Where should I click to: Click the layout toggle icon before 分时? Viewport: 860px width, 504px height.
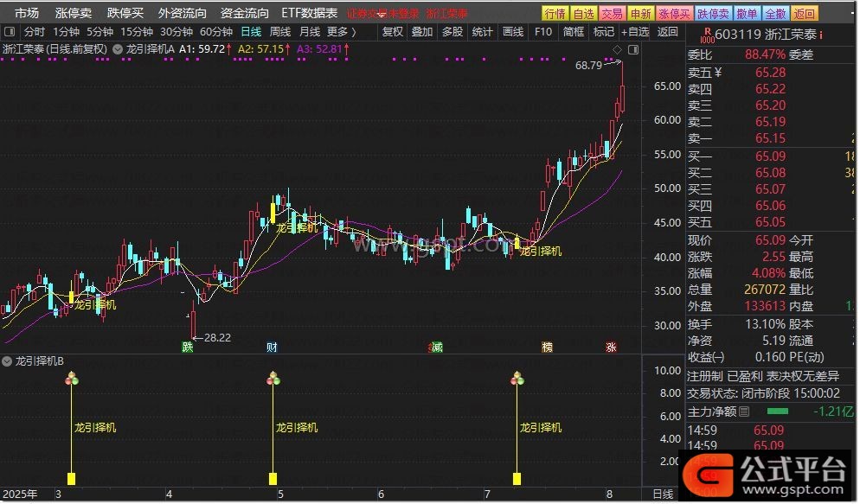[10, 32]
